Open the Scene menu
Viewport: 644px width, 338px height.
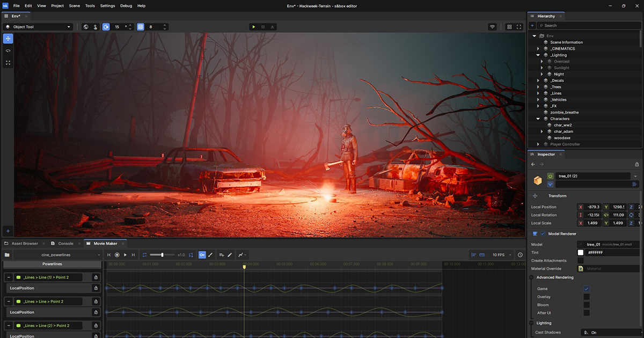(x=75, y=6)
